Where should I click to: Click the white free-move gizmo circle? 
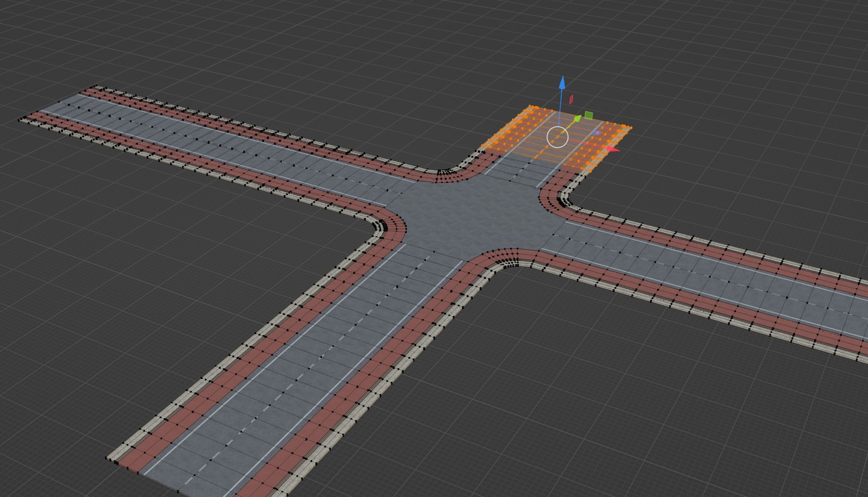coord(558,137)
